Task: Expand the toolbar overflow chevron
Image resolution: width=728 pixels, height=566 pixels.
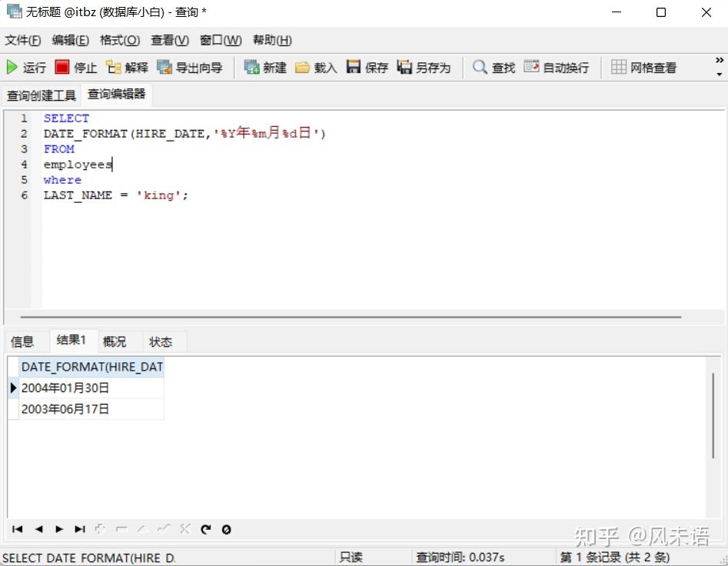Action: point(719,59)
